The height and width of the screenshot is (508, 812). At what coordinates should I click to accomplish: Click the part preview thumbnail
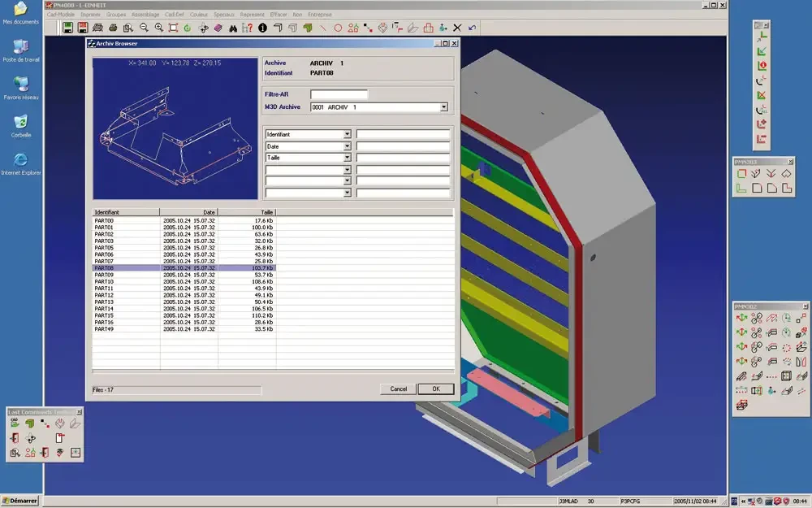[x=175, y=128]
